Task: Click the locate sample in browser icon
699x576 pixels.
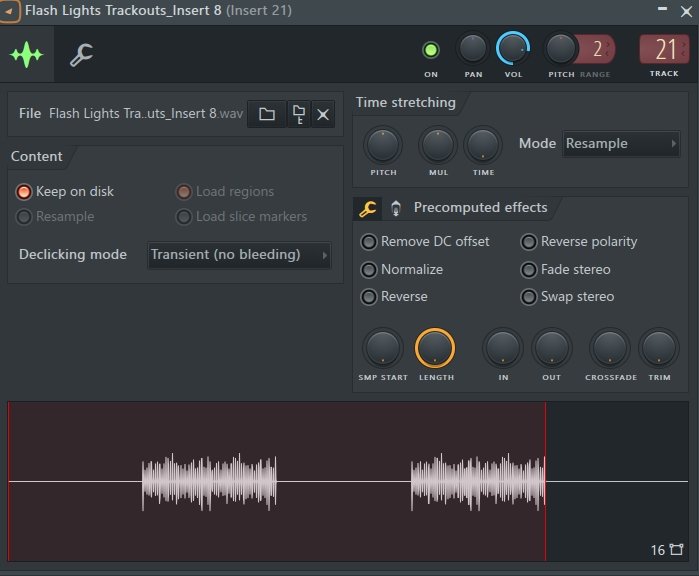Action: tap(299, 114)
